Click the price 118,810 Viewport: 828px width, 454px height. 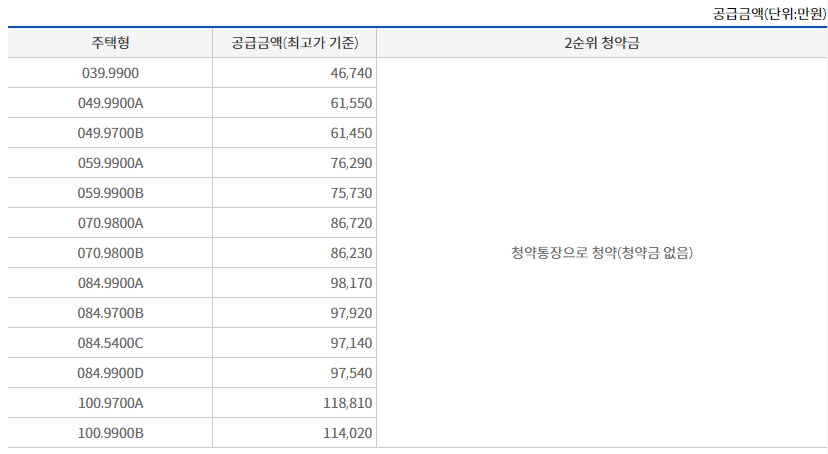pyautogui.click(x=348, y=404)
